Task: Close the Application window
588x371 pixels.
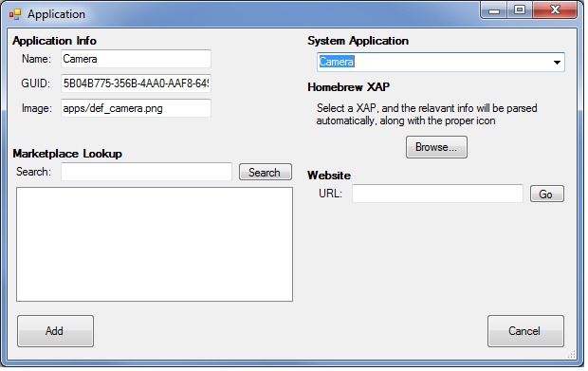Action: pos(555,10)
